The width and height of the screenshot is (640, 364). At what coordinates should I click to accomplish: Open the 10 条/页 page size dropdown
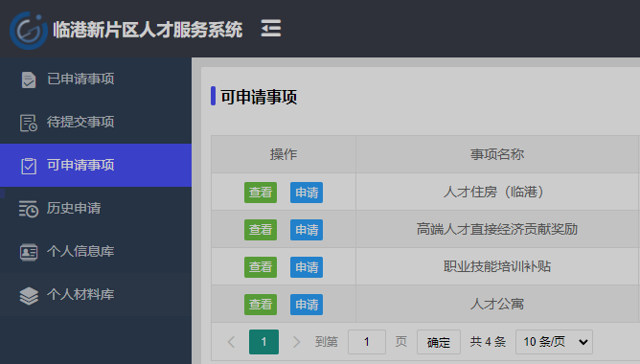coord(555,342)
